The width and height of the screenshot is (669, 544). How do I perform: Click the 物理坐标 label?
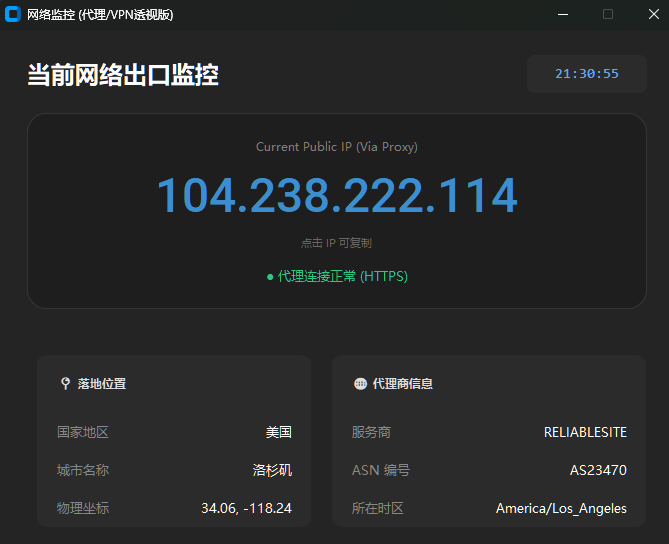point(83,508)
